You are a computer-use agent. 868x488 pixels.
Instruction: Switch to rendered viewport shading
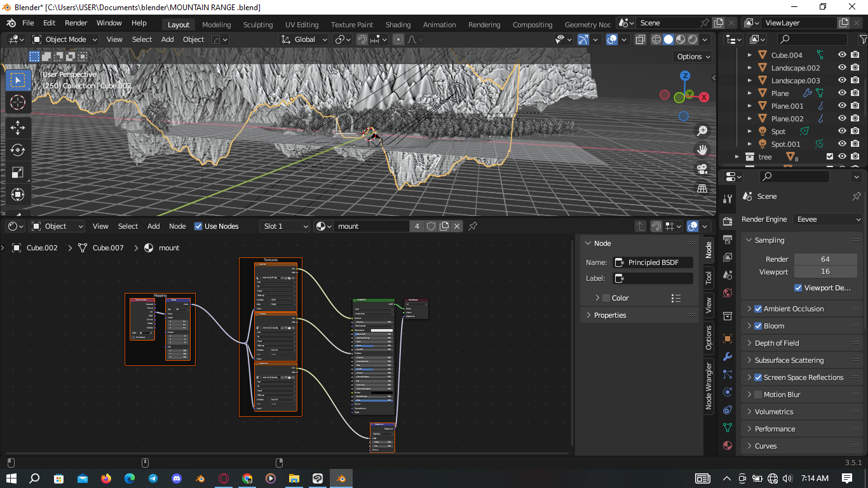click(693, 39)
